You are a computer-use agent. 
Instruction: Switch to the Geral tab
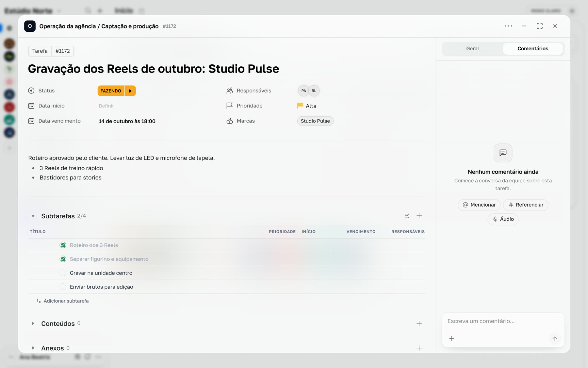coord(472,49)
